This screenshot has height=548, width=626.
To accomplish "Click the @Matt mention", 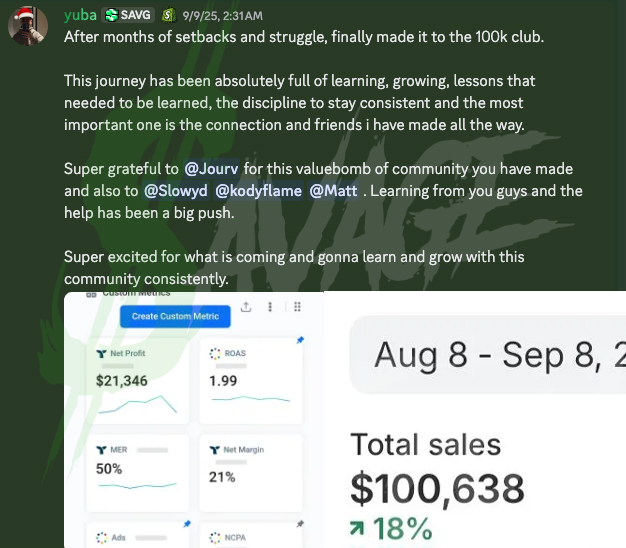I will coord(336,191).
